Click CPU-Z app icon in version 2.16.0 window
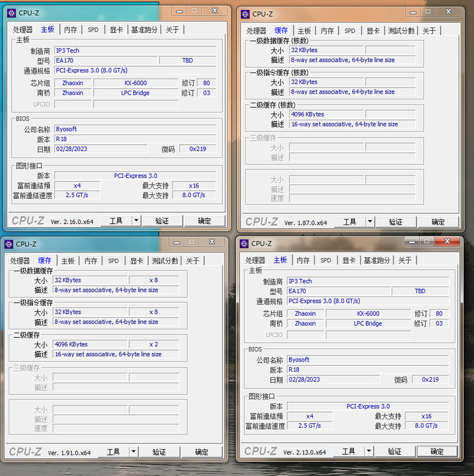Screen dimensions: 474x476 [x=11, y=13]
